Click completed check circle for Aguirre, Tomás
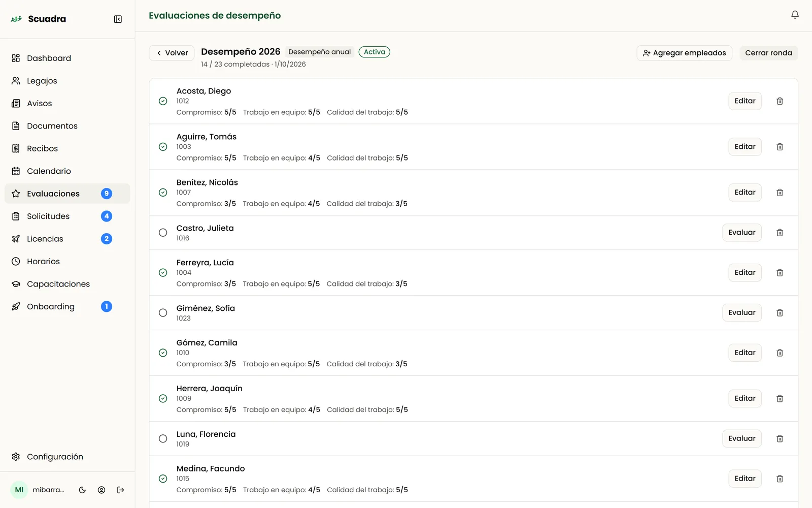The width and height of the screenshot is (812, 508). pos(163,147)
